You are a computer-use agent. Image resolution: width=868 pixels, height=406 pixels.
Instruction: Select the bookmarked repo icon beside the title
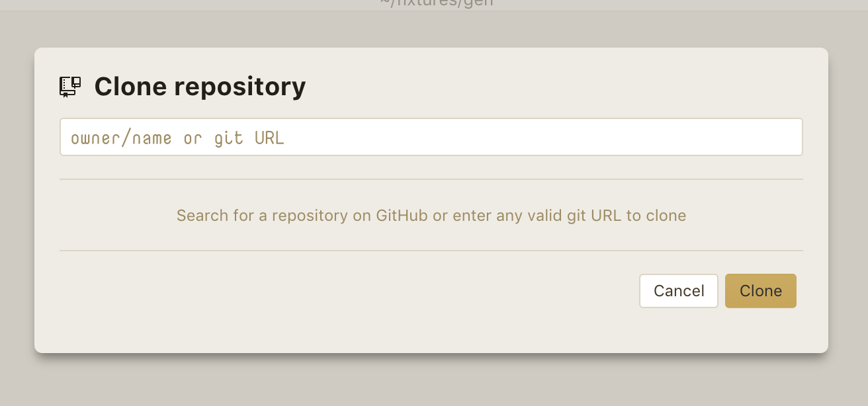[69, 85]
